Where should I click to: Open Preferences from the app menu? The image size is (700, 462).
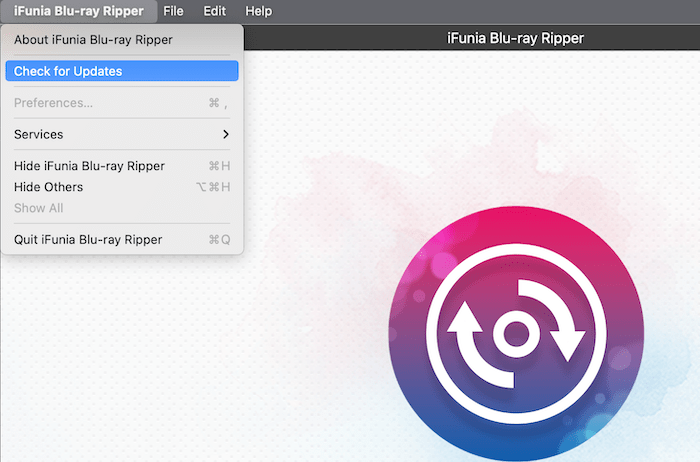(x=54, y=103)
